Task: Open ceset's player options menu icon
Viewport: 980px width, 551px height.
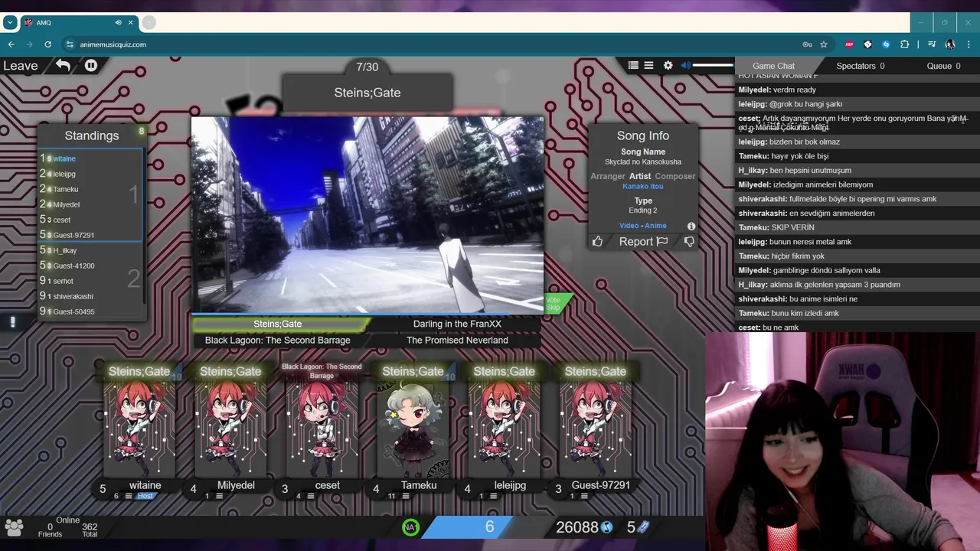Action: point(310,496)
